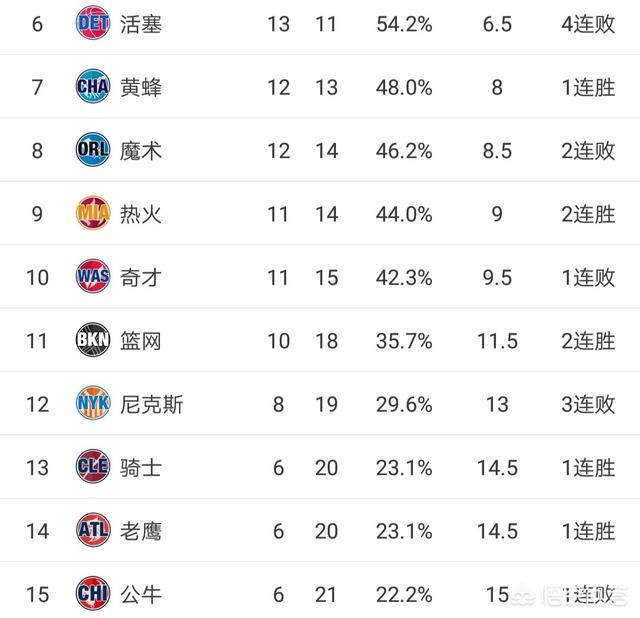The height and width of the screenshot is (618, 640).
Task: Click the BKN Nets team logo
Action: 93,340
